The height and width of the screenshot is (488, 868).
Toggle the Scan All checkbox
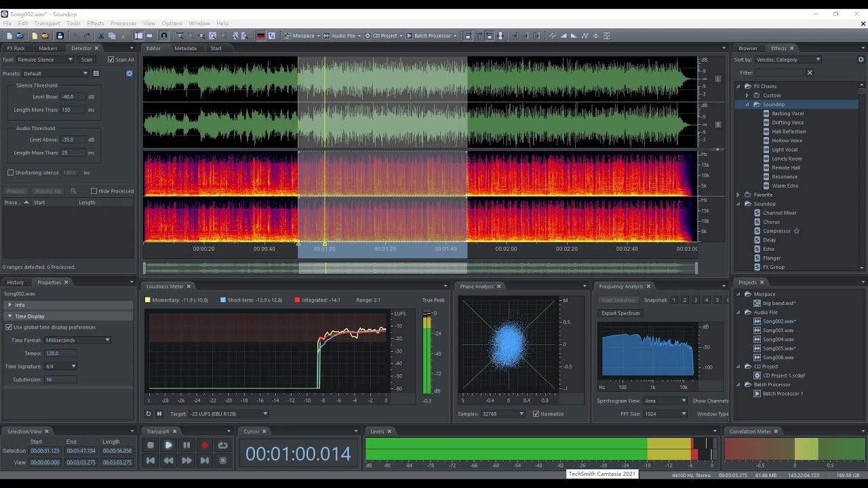tap(111, 59)
